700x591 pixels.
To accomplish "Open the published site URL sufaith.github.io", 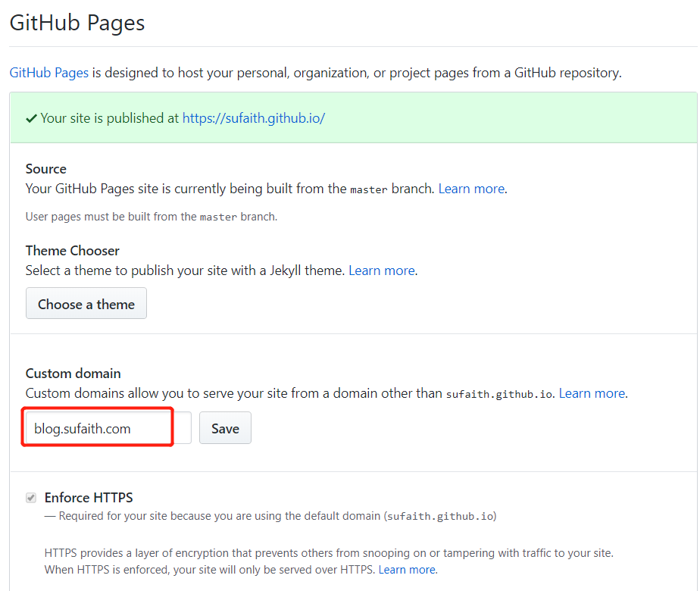I will pos(254,118).
